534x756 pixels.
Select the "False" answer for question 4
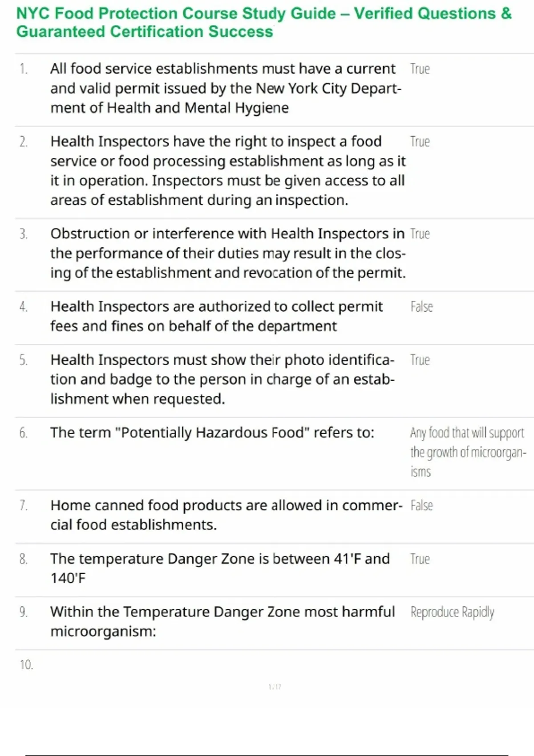click(x=421, y=307)
